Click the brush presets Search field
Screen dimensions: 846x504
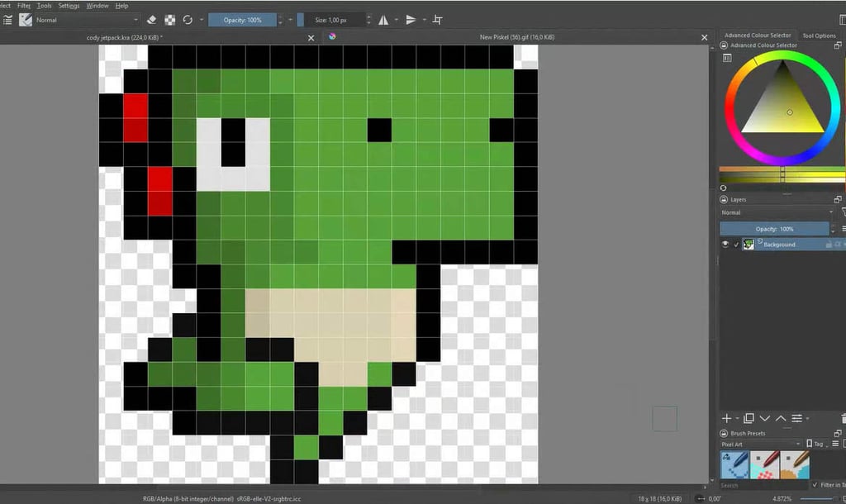point(763,486)
